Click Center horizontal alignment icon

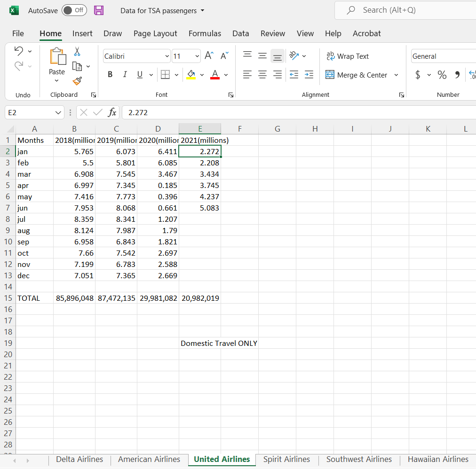coord(262,74)
